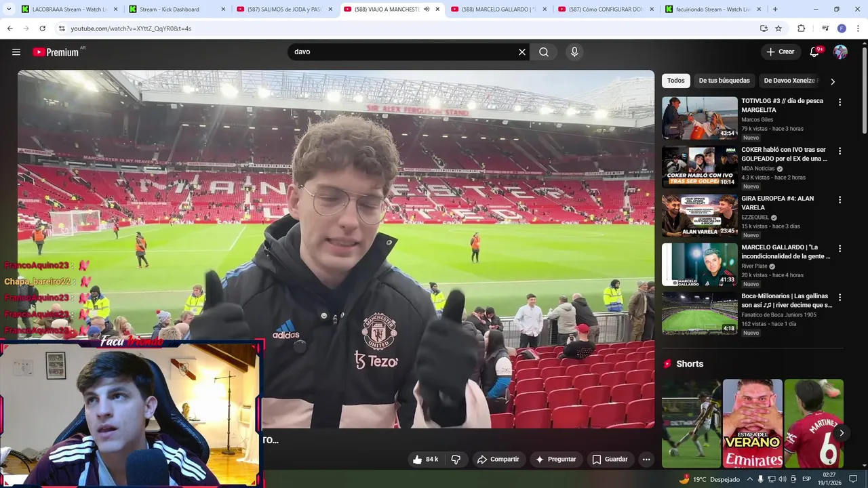868x488 pixels.
Task: Open the Chrome profile avatar
Action: (x=842, y=28)
